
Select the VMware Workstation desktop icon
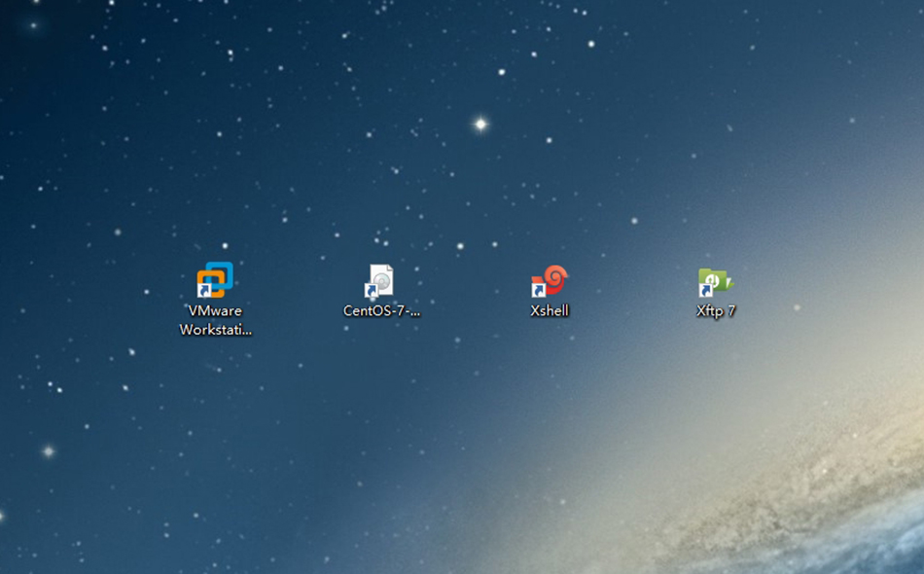pyautogui.click(x=216, y=280)
